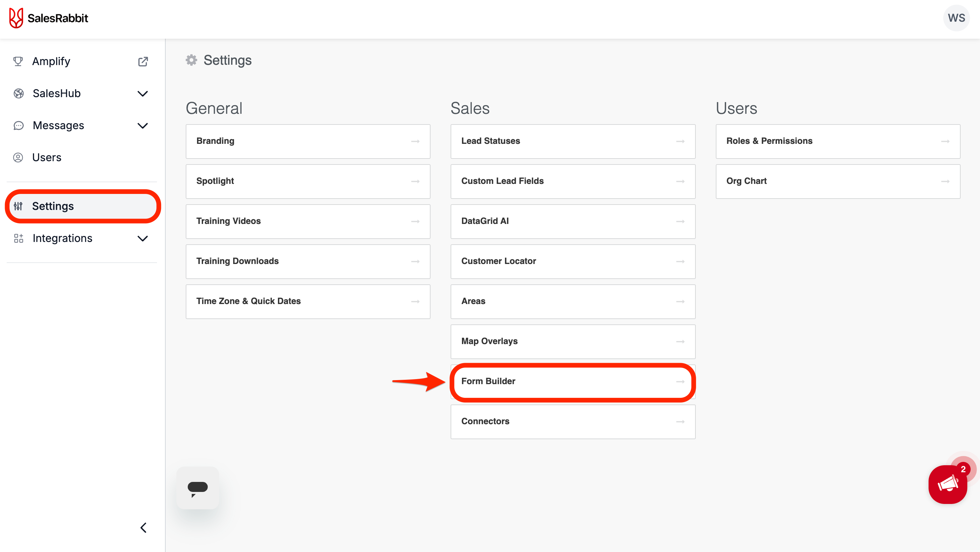
Task: Open the Lead Statuses card
Action: click(573, 142)
